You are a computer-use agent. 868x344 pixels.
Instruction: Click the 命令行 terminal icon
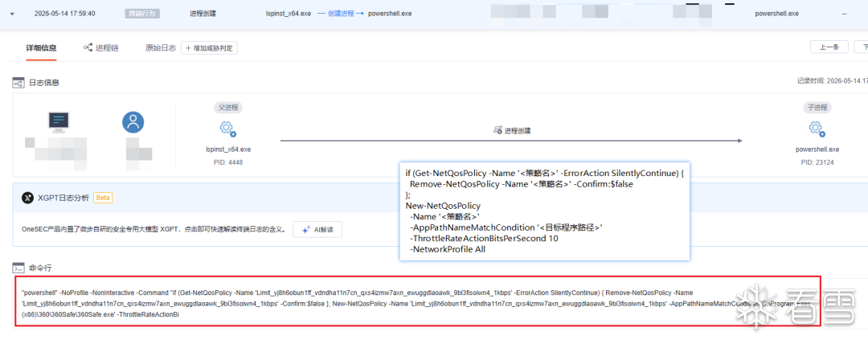click(x=18, y=268)
